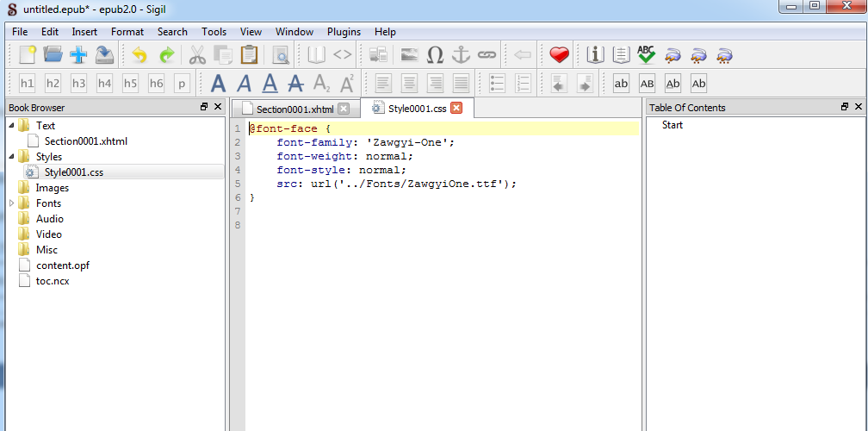Close the Book Browser panel
Screen dimensions: 868x431
218,107
